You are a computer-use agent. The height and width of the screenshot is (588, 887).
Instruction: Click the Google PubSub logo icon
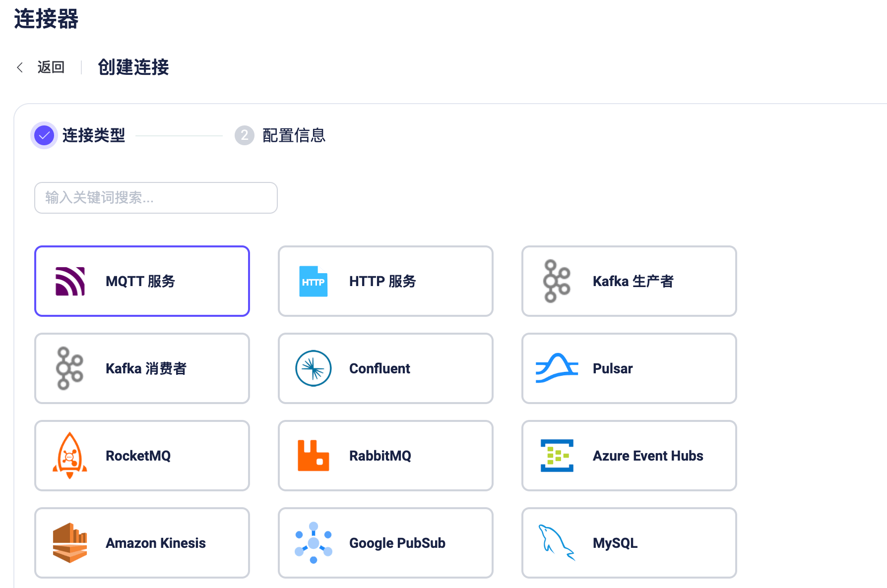click(313, 543)
